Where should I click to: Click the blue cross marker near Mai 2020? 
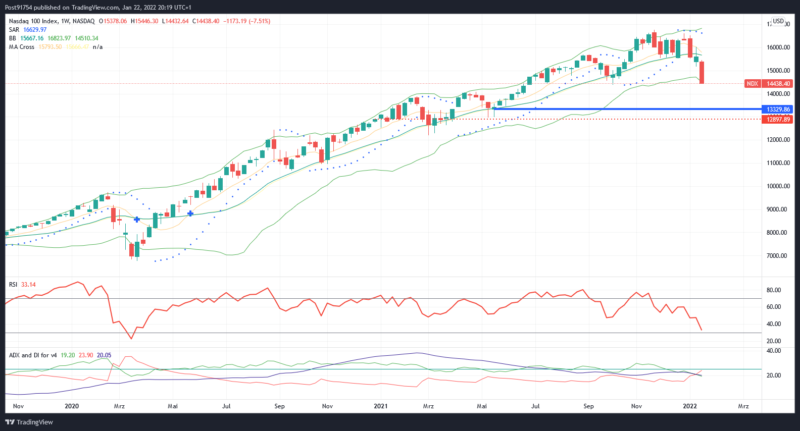tap(190, 213)
